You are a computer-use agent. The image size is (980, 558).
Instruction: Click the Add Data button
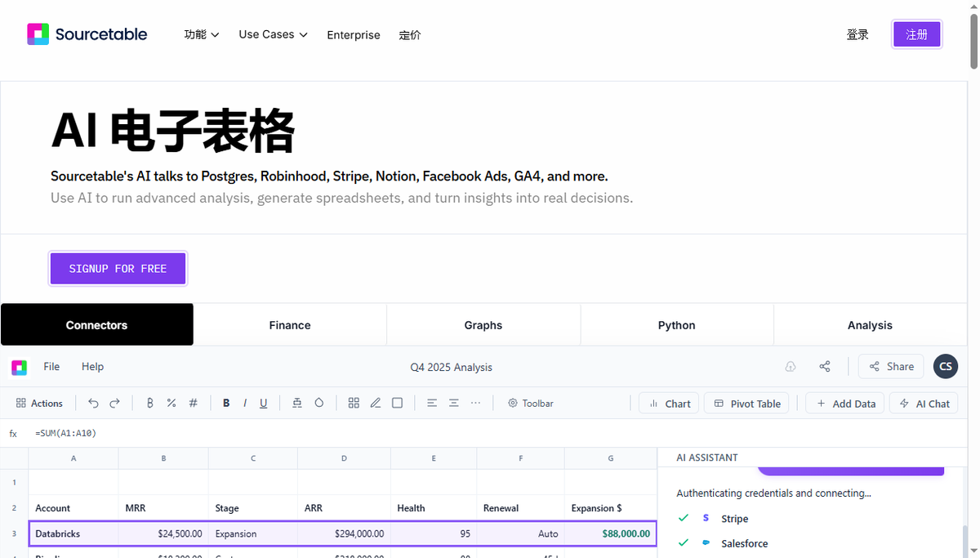coord(844,404)
